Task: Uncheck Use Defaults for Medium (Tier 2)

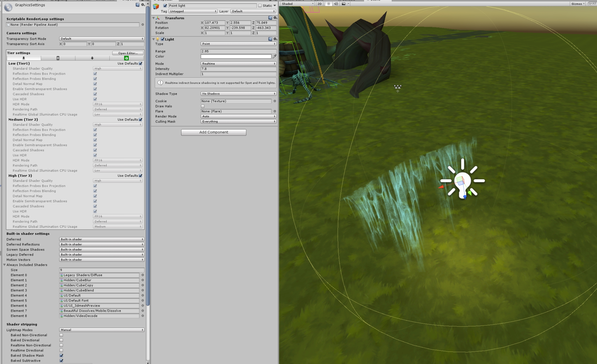Action: tap(141, 120)
